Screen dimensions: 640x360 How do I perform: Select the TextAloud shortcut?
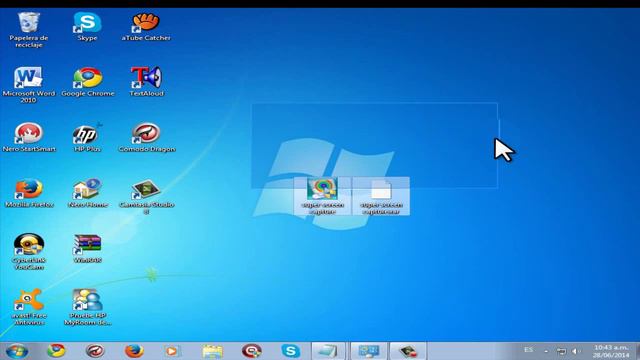[146, 82]
